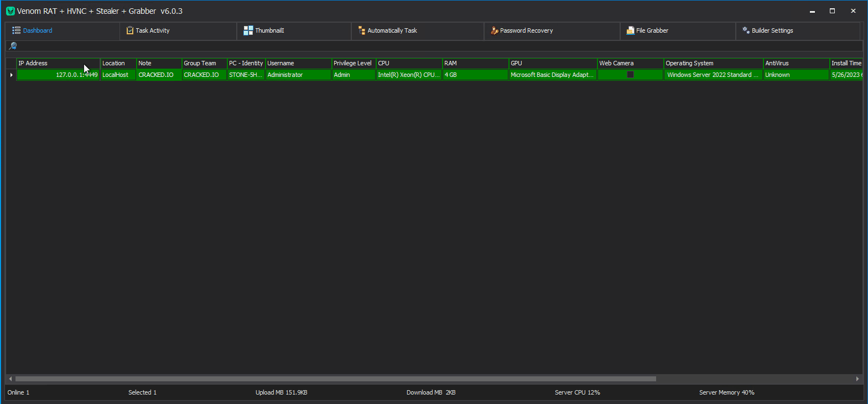Viewport: 868px width, 404px height.
Task: Toggle the Web Camera checkbox in the client row
Action: pos(630,75)
